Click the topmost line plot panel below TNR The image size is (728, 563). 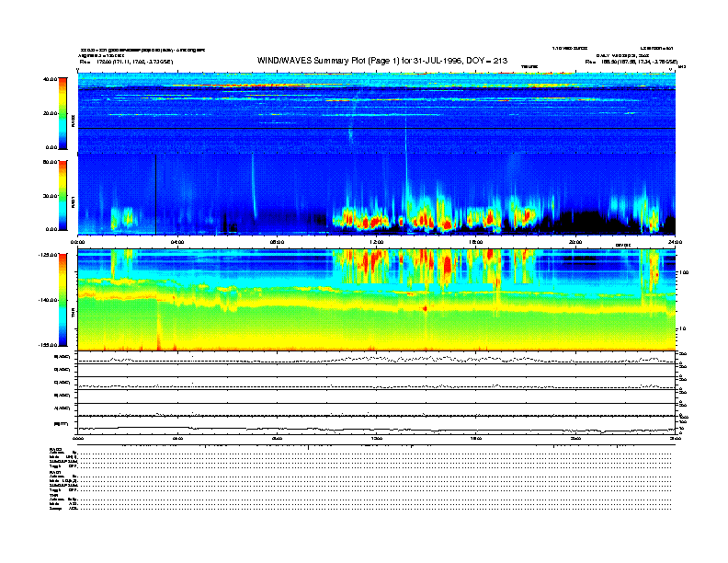coord(377,358)
